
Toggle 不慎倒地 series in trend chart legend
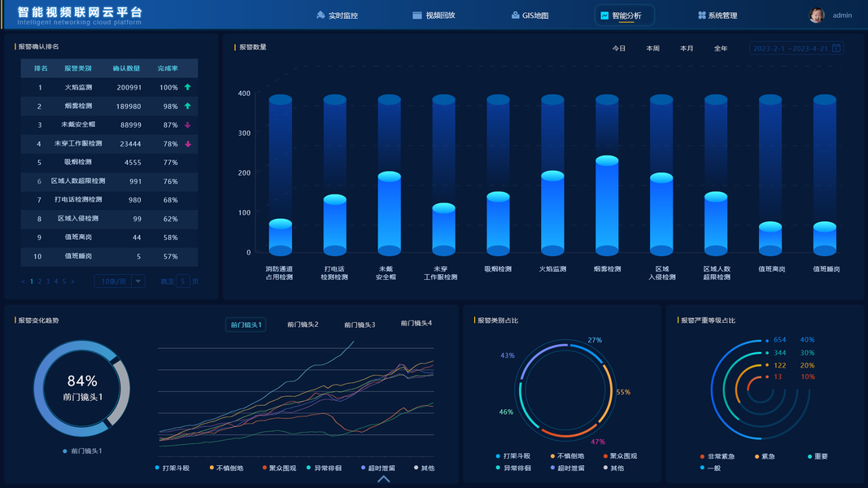point(226,468)
